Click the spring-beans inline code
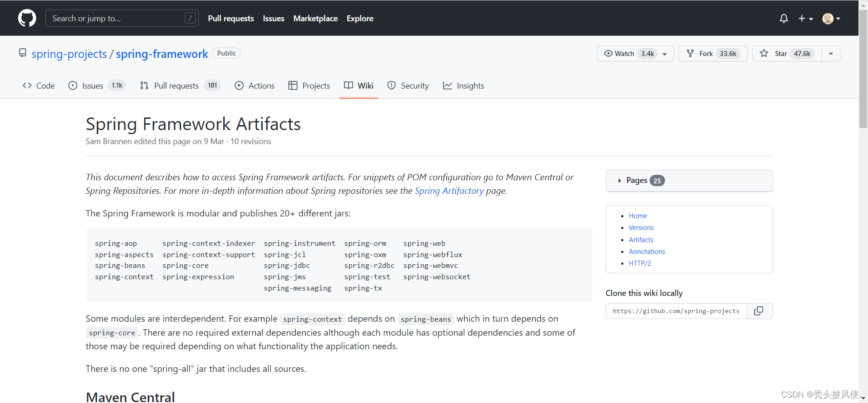The width and height of the screenshot is (868, 403). tap(426, 319)
